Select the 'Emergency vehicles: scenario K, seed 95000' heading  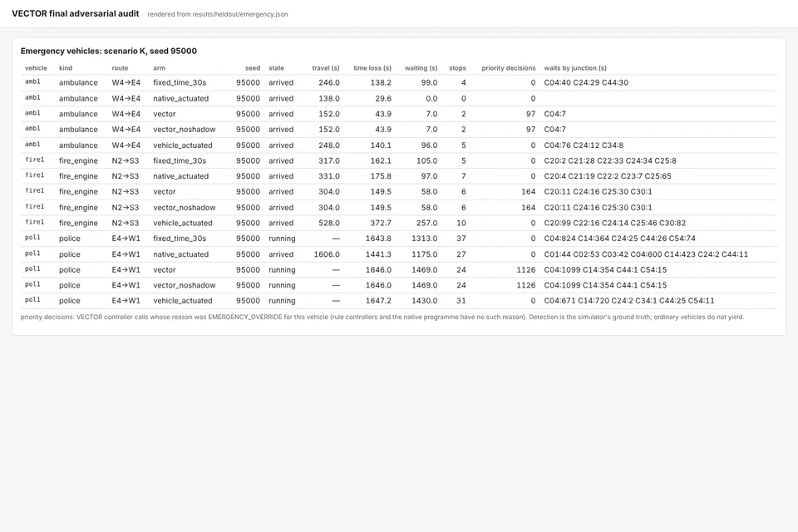coord(109,51)
